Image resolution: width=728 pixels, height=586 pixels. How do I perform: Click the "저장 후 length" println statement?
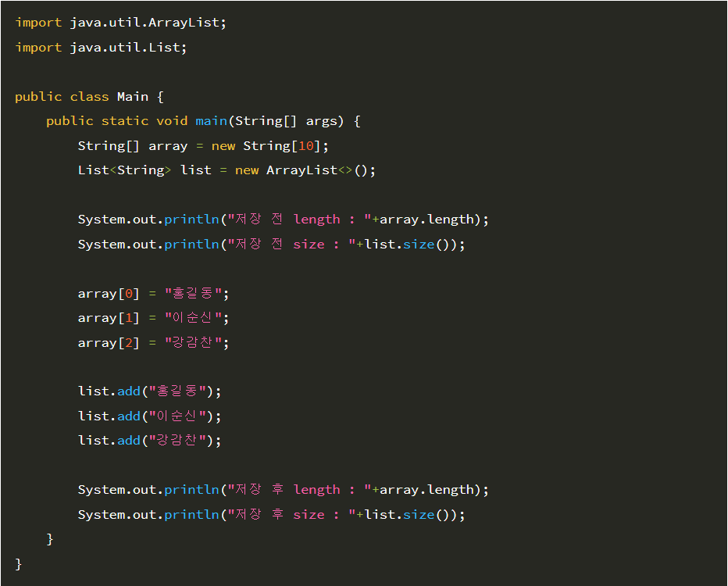(284, 490)
